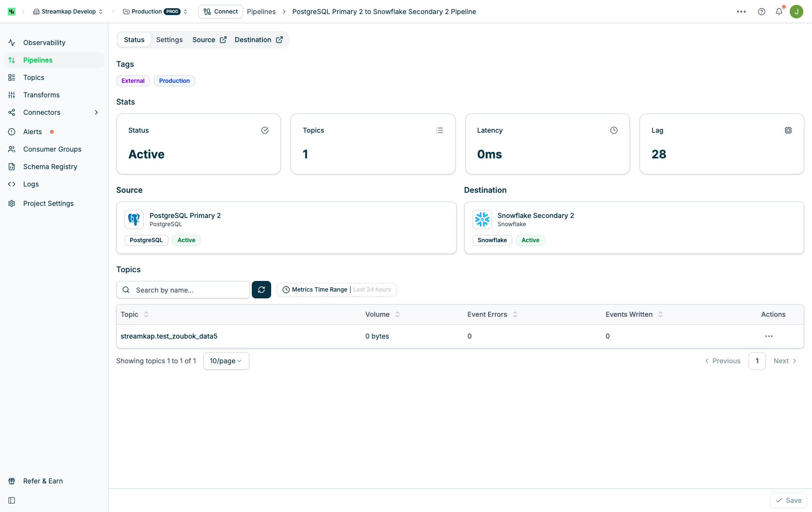This screenshot has height=512, width=812.
Task: Click the Refer & Earn gift icon
Action: [x=12, y=481]
